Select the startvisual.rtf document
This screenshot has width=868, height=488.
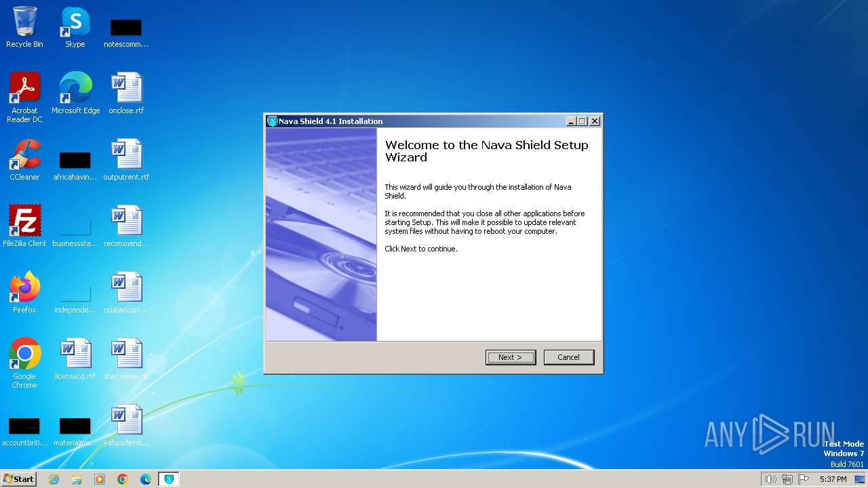point(126,359)
